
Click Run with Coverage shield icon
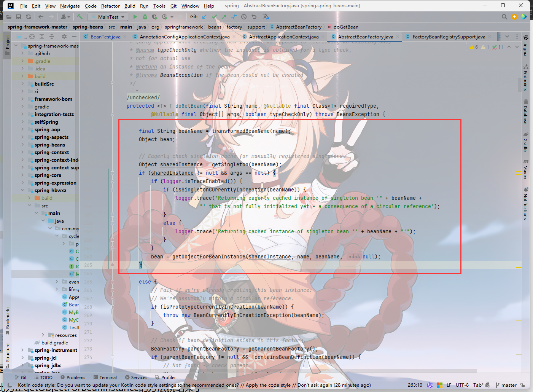[x=154, y=17]
